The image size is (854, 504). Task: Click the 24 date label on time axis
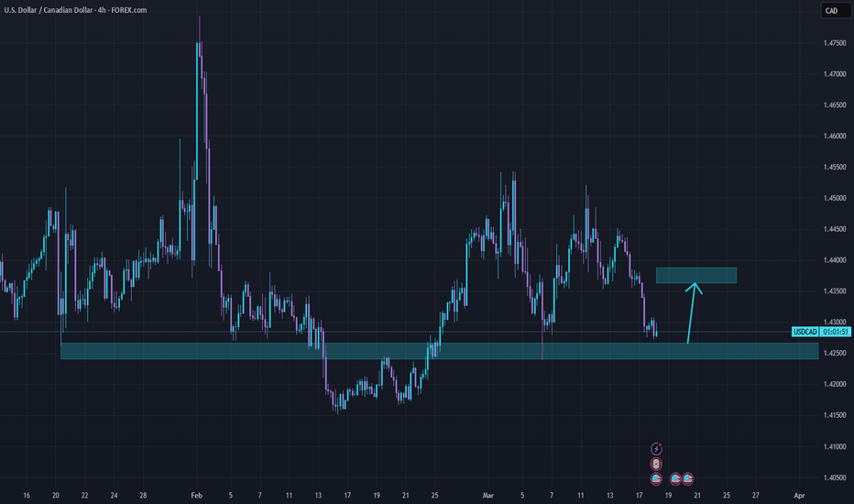pyautogui.click(x=114, y=495)
